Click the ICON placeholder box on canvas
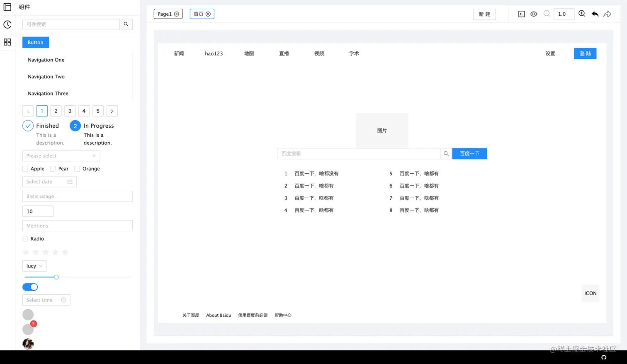This screenshot has width=627, height=364. (591, 293)
